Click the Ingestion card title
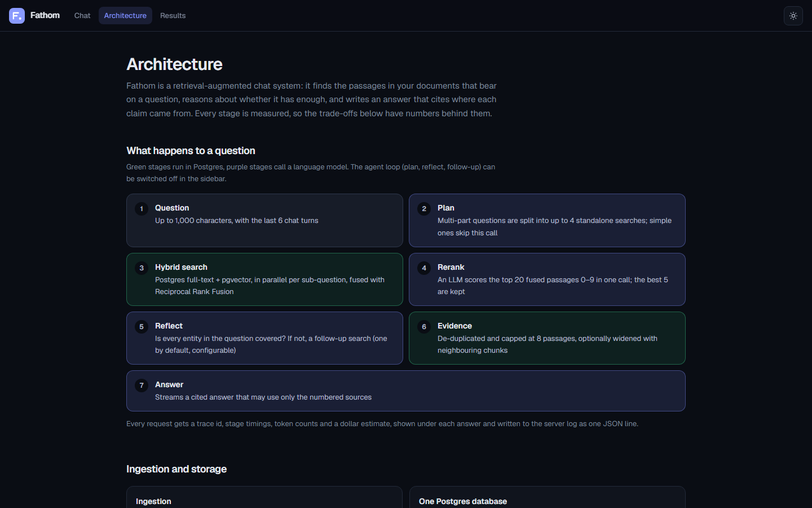The height and width of the screenshot is (508, 812). (153, 501)
